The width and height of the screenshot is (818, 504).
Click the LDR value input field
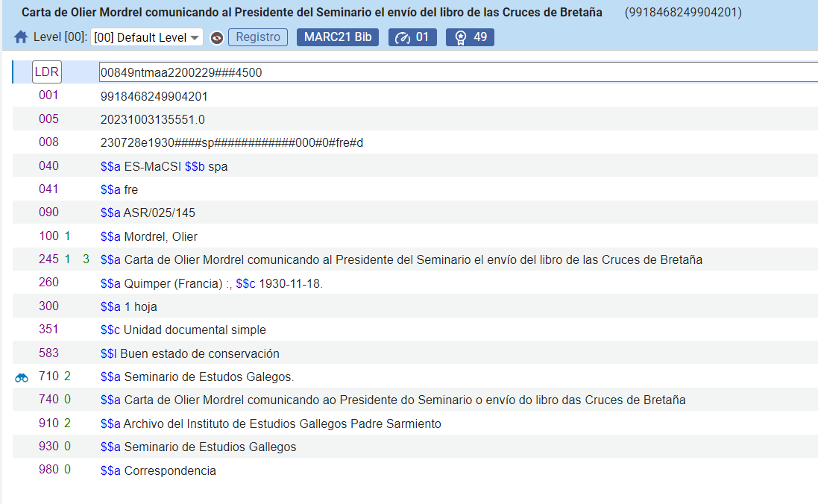pyautogui.click(x=458, y=72)
